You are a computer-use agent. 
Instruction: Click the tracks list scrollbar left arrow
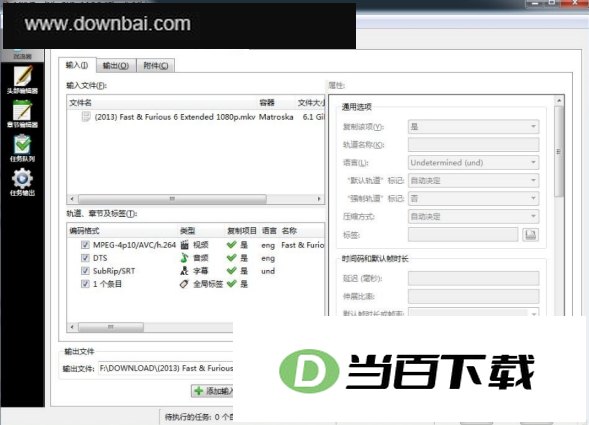pos(72,327)
